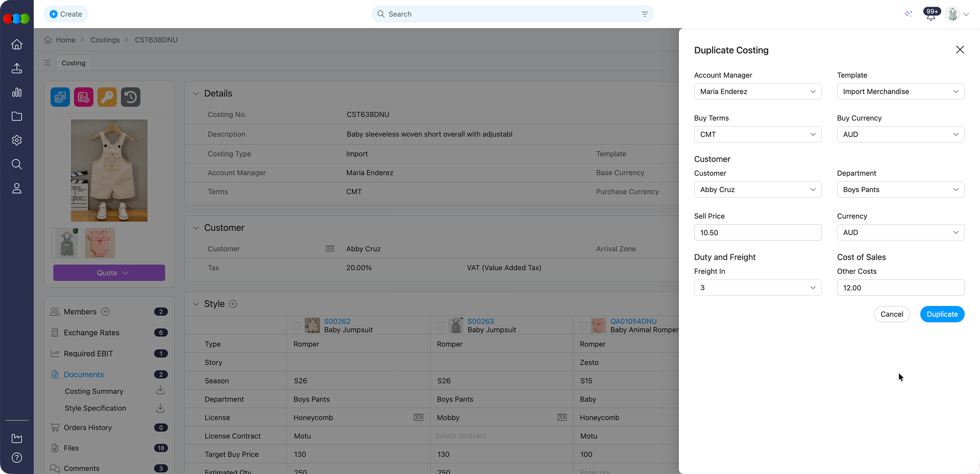The width and height of the screenshot is (980, 474).
Task: Open the Freight In dropdown
Action: 757,288
